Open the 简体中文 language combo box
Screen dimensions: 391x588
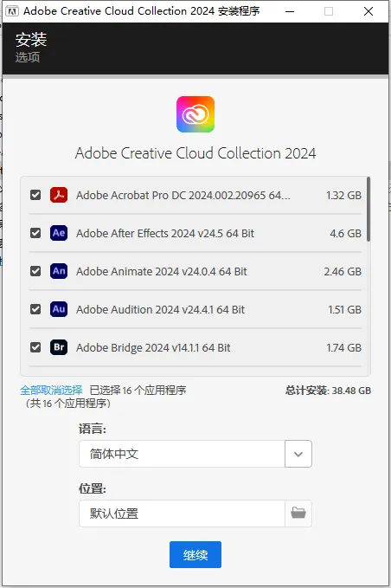[195, 454]
